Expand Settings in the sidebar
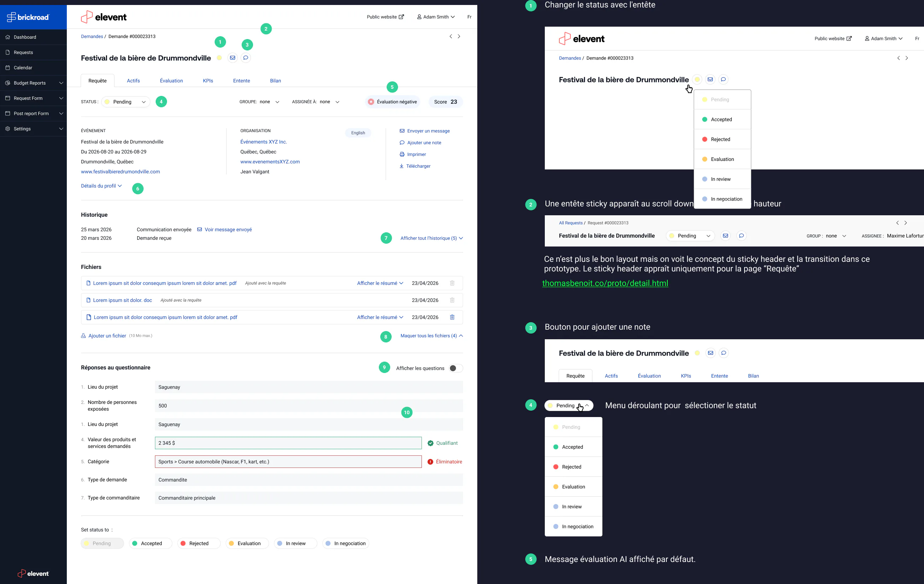The height and width of the screenshot is (584, 924). tap(33, 129)
